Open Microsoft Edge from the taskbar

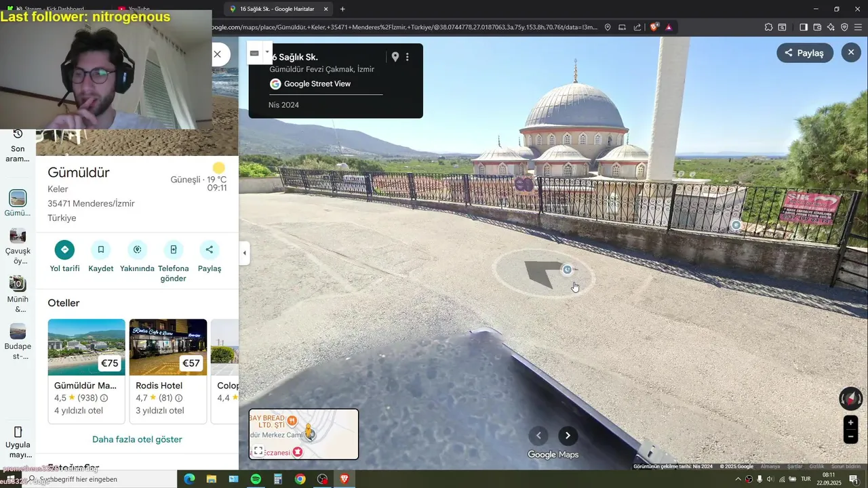coord(189,479)
